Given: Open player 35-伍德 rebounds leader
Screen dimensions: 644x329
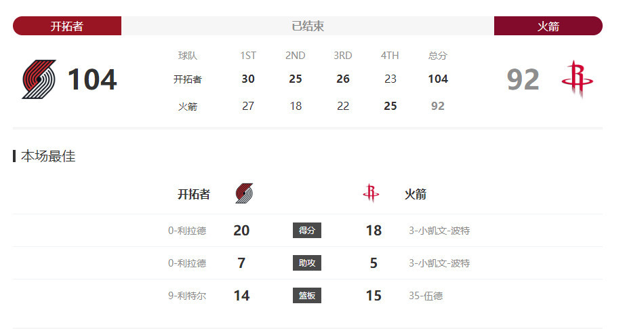Looking at the screenshot, I should pyautogui.click(x=426, y=296).
